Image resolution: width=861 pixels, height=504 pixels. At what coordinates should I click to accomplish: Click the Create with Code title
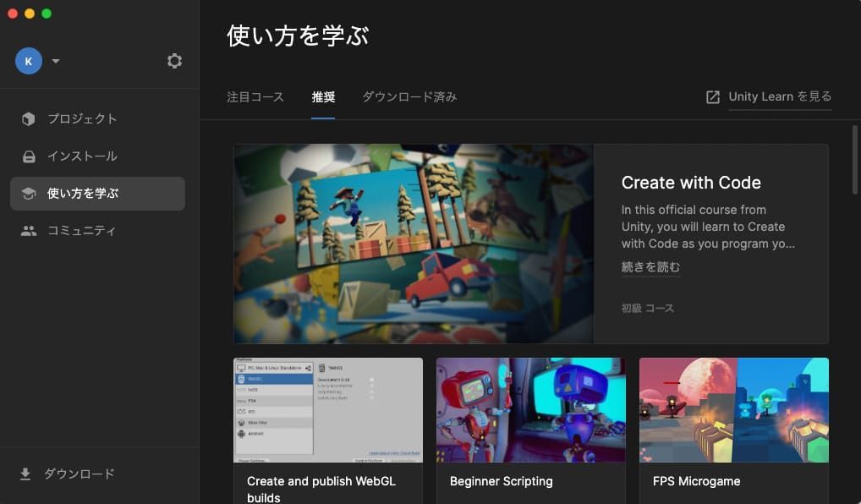click(691, 183)
